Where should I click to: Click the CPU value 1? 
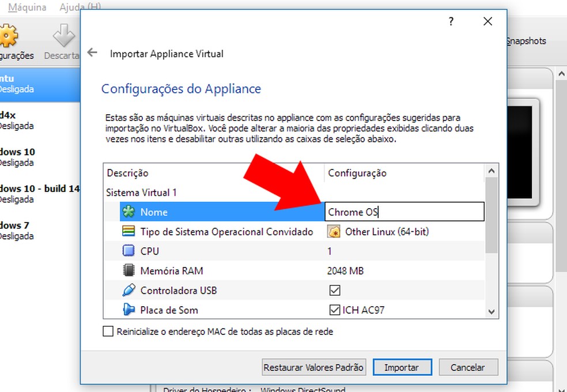pyautogui.click(x=330, y=251)
